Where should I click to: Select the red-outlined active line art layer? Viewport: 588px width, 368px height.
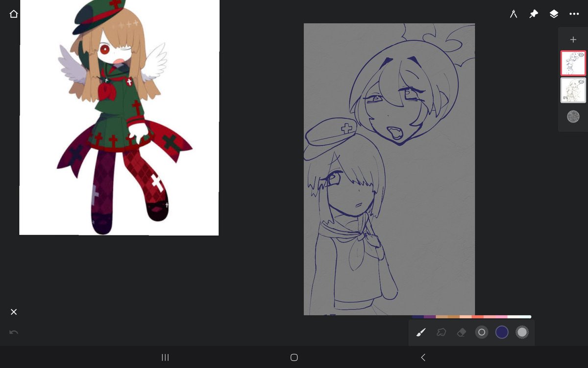click(x=573, y=63)
